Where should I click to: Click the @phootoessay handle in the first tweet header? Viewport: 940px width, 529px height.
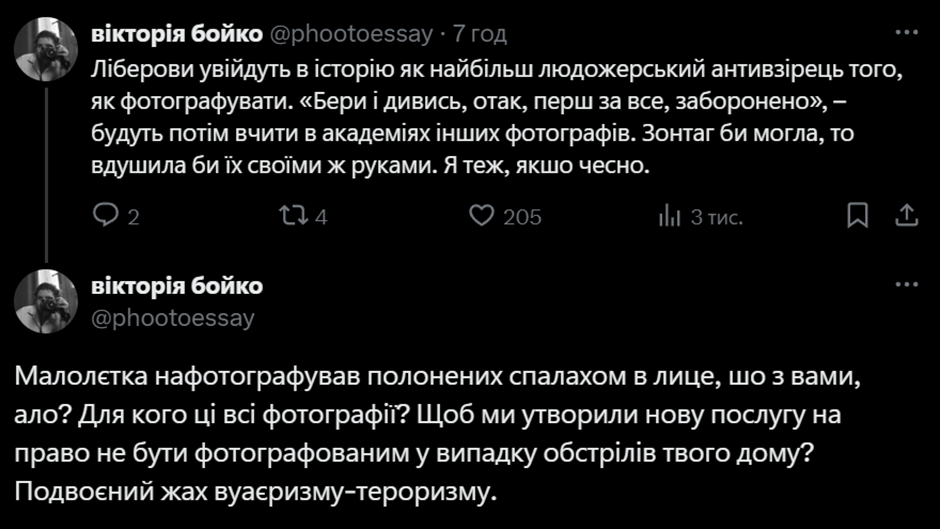(x=350, y=33)
